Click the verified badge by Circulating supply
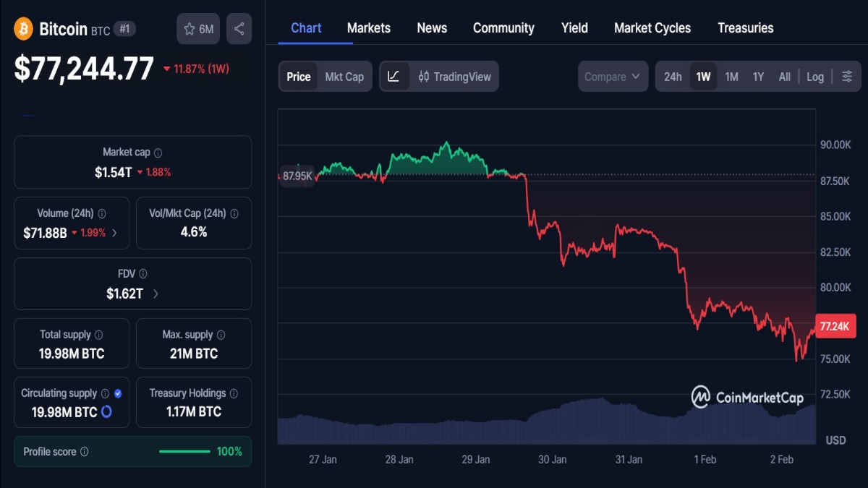This screenshot has width=868, height=488. tap(118, 394)
